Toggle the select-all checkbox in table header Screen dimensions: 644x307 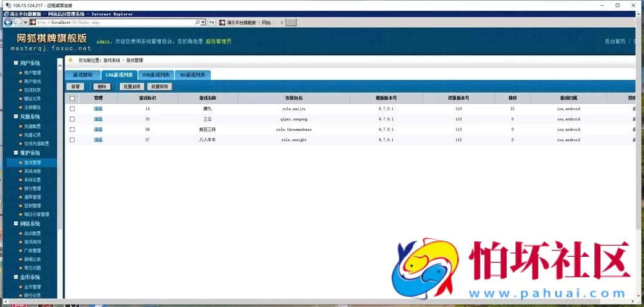(x=72, y=98)
